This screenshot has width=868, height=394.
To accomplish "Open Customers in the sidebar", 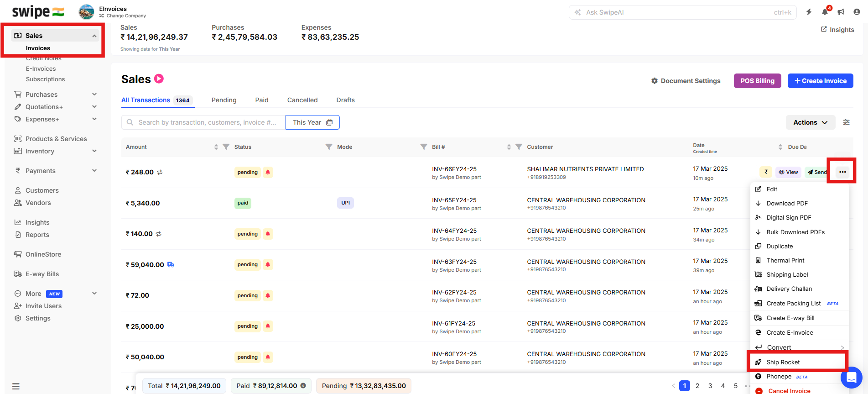I will pyautogui.click(x=42, y=190).
